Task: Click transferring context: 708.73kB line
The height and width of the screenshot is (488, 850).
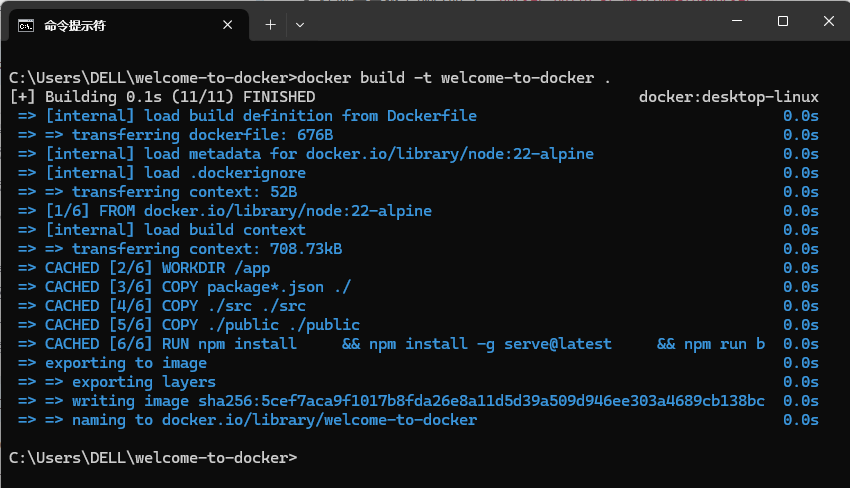Action: (x=180, y=249)
